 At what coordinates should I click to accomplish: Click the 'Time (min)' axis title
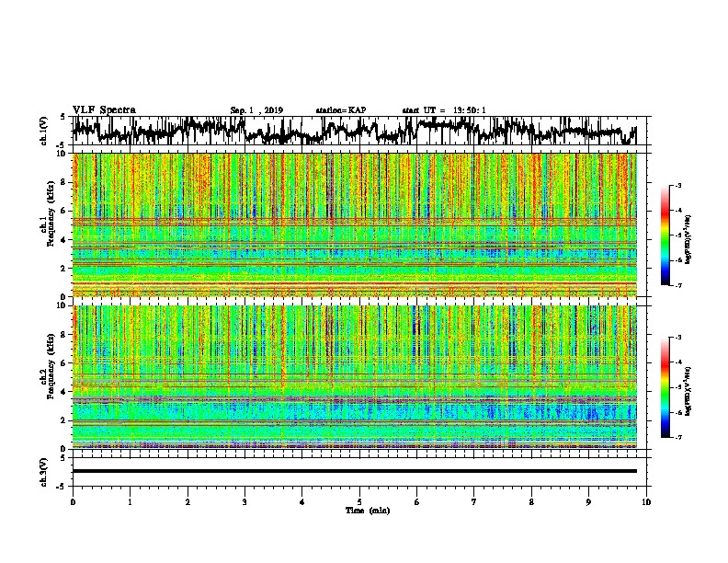pyautogui.click(x=368, y=511)
